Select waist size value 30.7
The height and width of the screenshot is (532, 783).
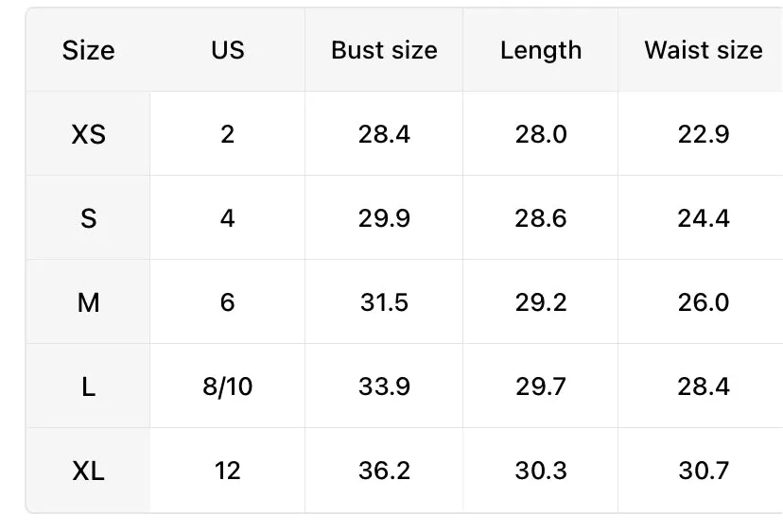704,471
